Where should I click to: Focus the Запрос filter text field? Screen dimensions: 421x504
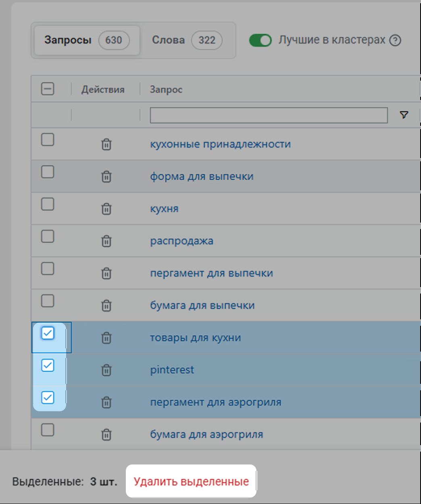click(268, 115)
